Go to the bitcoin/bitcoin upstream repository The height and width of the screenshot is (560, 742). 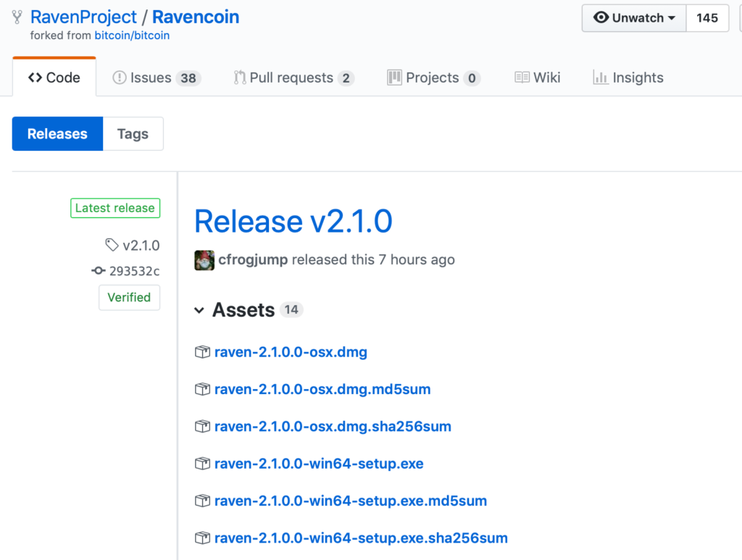132,35
